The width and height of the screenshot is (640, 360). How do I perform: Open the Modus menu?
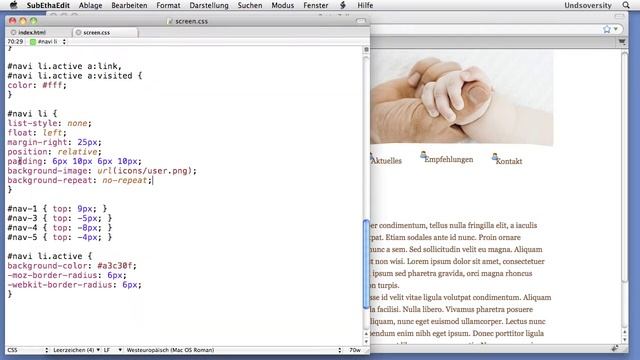pos(282,5)
